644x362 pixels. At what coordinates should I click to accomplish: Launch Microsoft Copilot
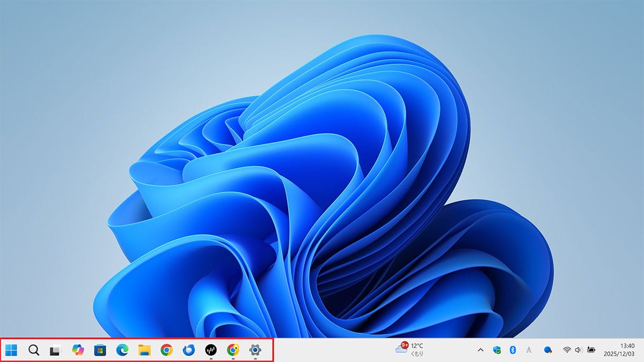click(x=77, y=350)
